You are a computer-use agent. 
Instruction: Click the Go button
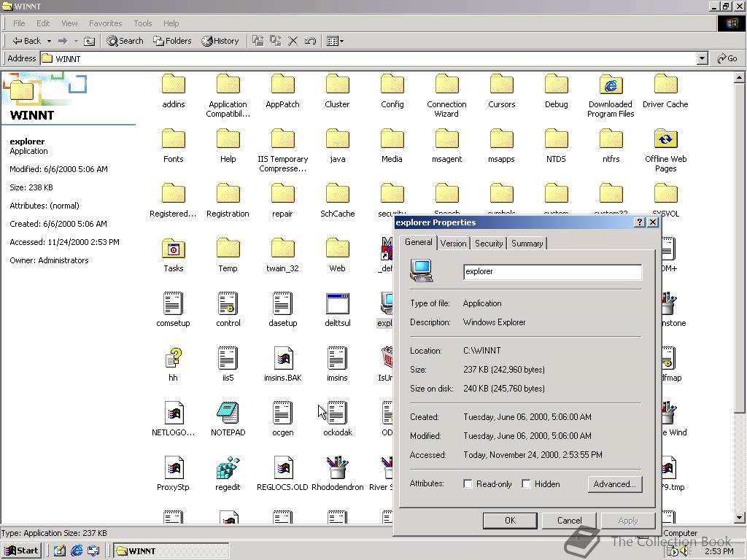[x=727, y=58]
